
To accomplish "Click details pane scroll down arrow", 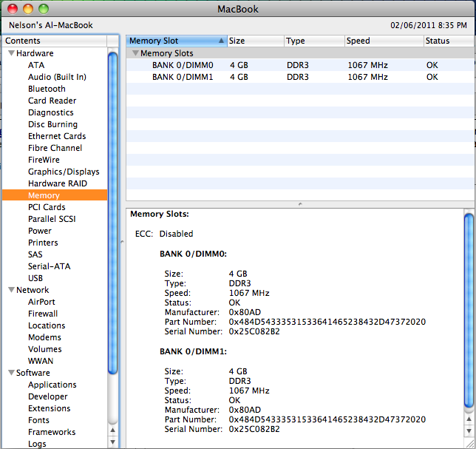I will point(469,431).
